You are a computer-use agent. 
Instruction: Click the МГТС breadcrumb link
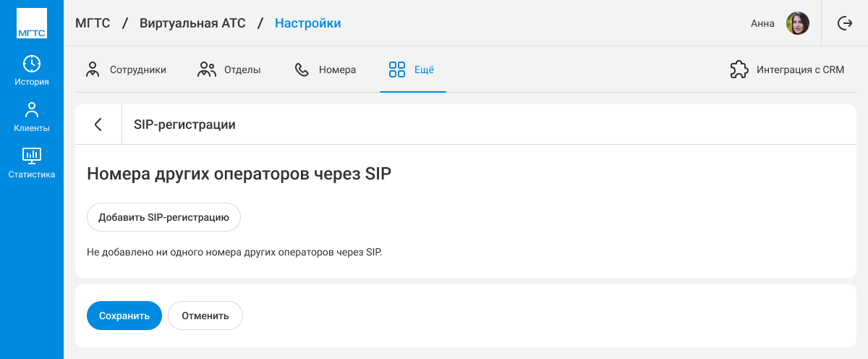93,23
